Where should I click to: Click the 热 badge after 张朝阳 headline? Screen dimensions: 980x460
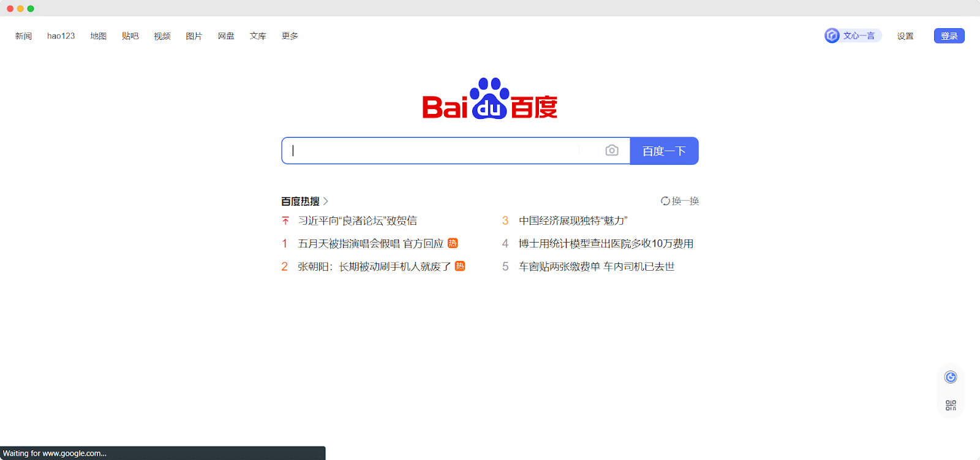click(x=460, y=266)
